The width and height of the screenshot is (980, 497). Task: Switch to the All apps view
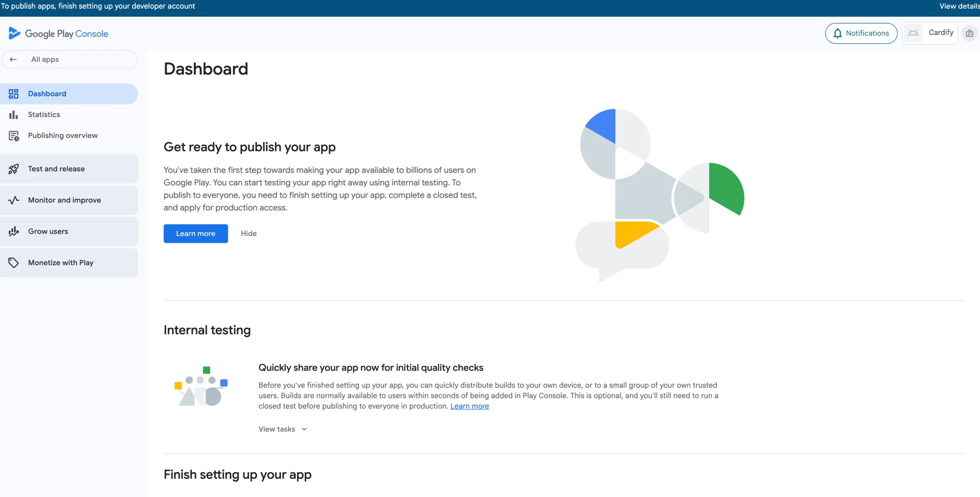(x=45, y=59)
